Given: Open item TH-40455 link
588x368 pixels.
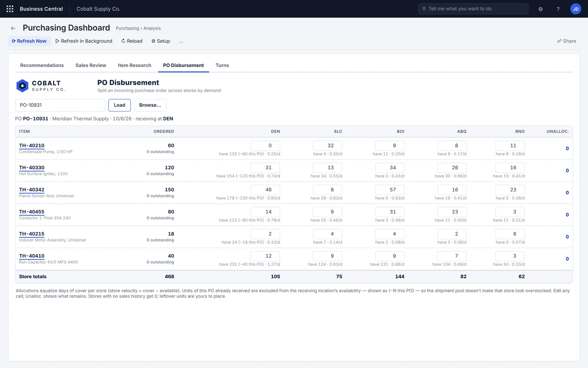Looking at the screenshot, I should coord(32,212).
